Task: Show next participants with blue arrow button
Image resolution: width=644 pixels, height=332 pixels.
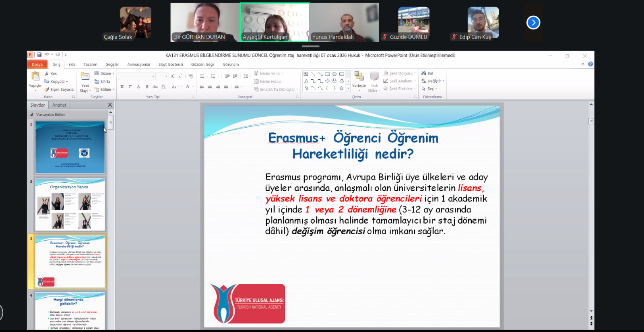Action: coord(533,23)
